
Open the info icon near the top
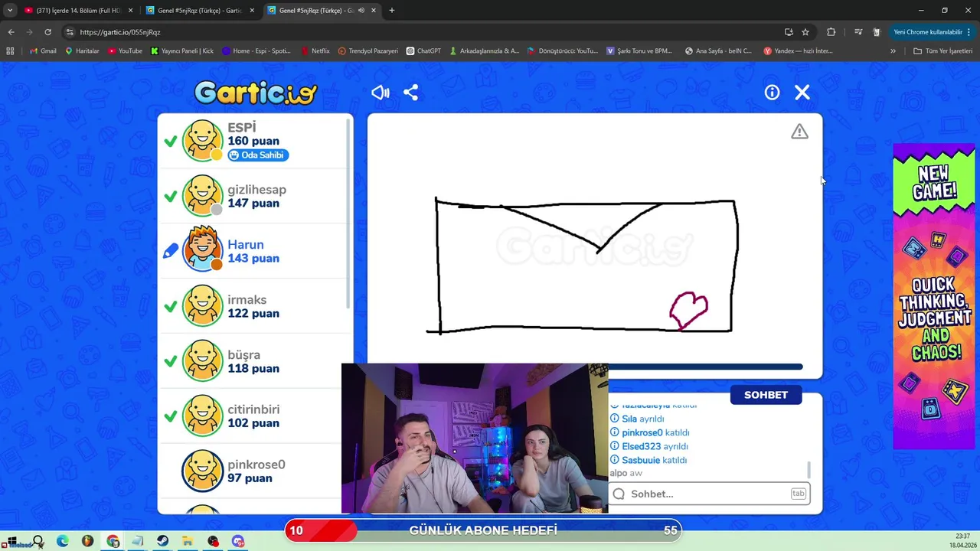pos(772,93)
